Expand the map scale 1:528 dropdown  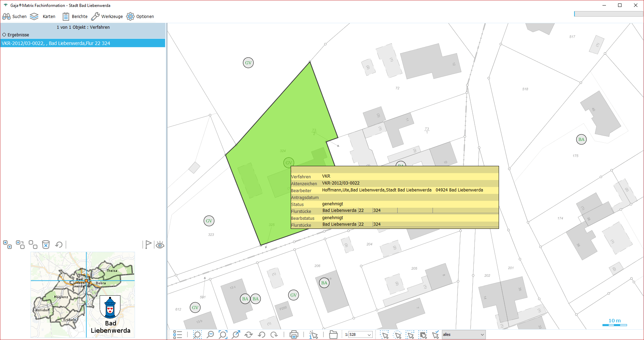coord(369,335)
